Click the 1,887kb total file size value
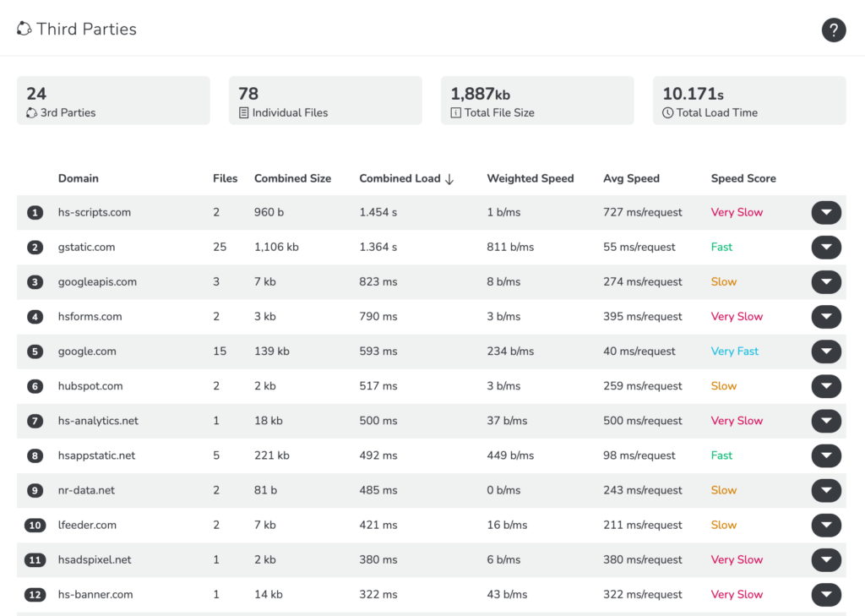Screen dimensions: 865x616 coord(481,94)
